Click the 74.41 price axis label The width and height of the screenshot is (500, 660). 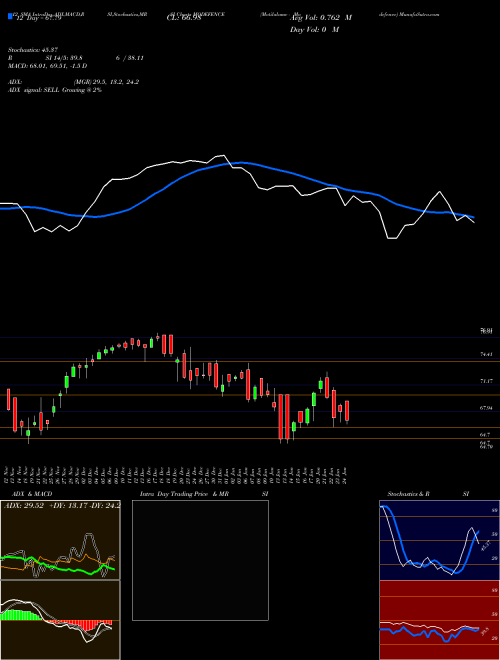(486, 354)
